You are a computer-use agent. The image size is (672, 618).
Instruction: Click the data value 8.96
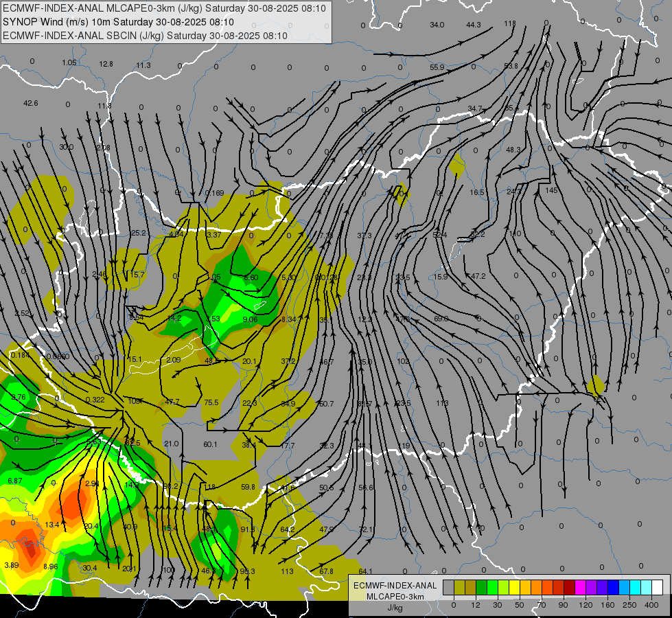click(x=51, y=566)
